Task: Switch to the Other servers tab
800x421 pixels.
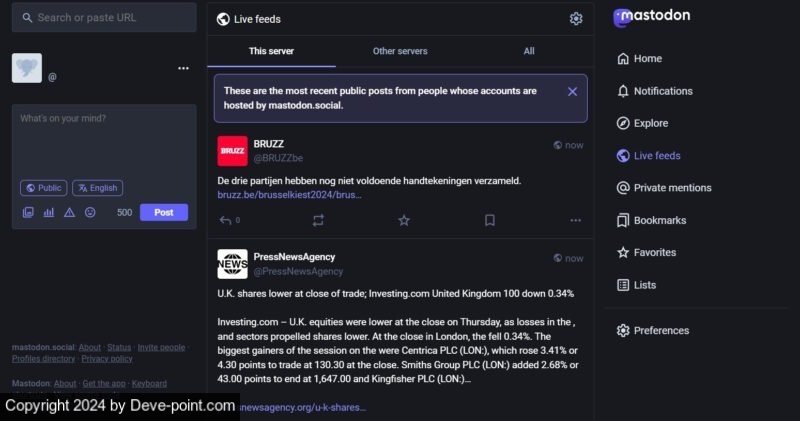Action: [x=400, y=51]
